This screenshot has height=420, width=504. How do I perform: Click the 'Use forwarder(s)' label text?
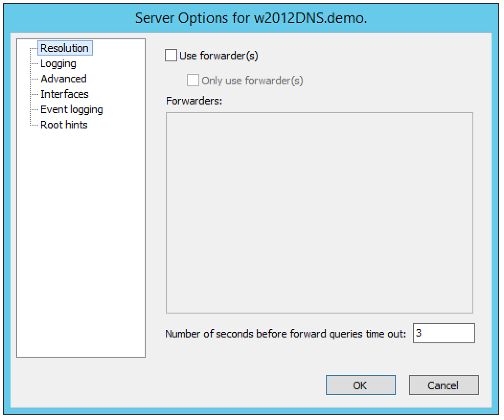pyautogui.click(x=218, y=56)
